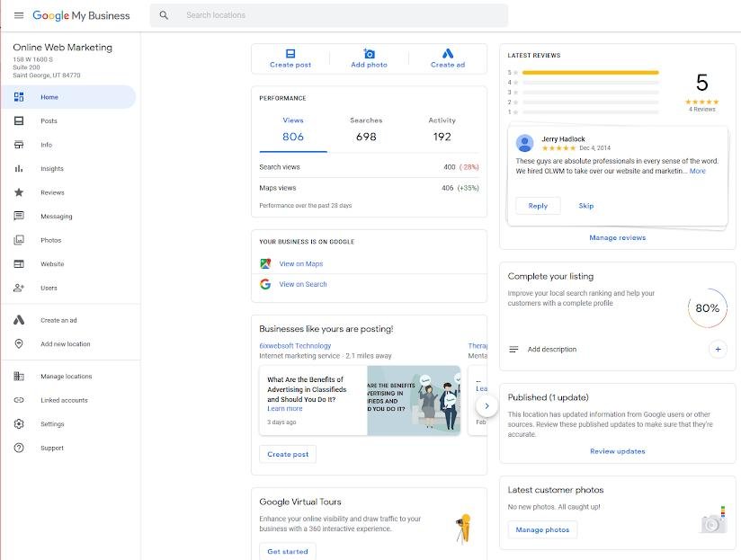741x560 pixels.
Task: Open the Insights bar chart icon
Action: [19, 169]
